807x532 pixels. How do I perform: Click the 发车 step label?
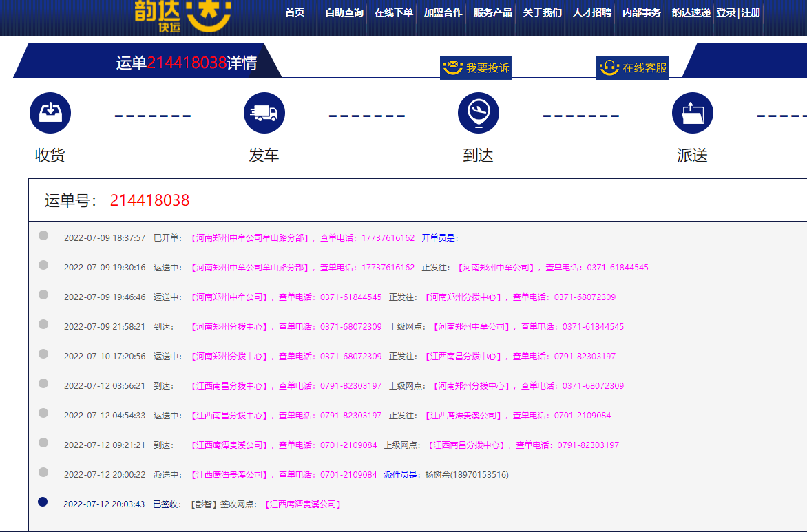click(x=264, y=155)
